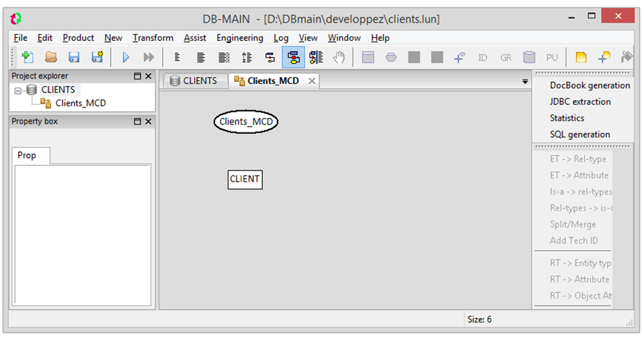This screenshot has width=644, height=339.
Task: Click the double arrow fast-forward icon
Action: [x=149, y=57]
